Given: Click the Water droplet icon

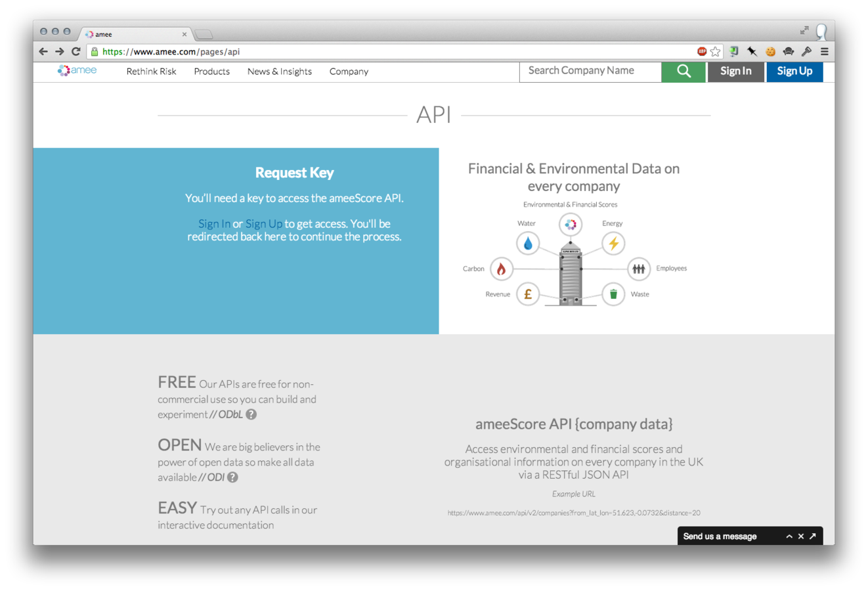Looking at the screenshot, I should [x=528, y=244].
